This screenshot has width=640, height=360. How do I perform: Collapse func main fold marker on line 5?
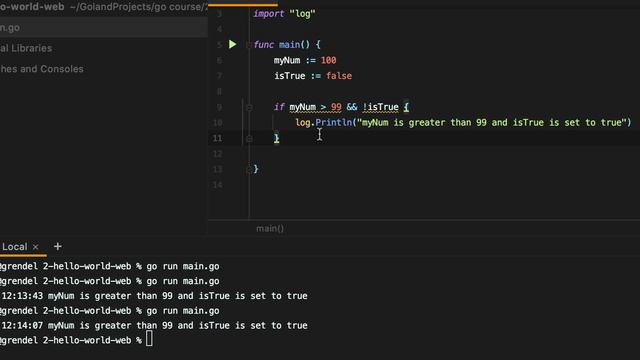[249, 44]
